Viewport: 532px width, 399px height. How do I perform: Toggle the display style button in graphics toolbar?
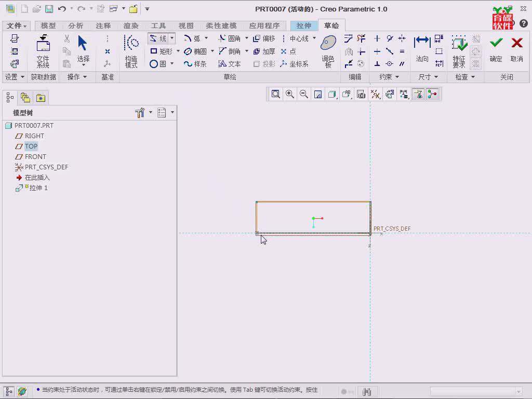point(332,95)
